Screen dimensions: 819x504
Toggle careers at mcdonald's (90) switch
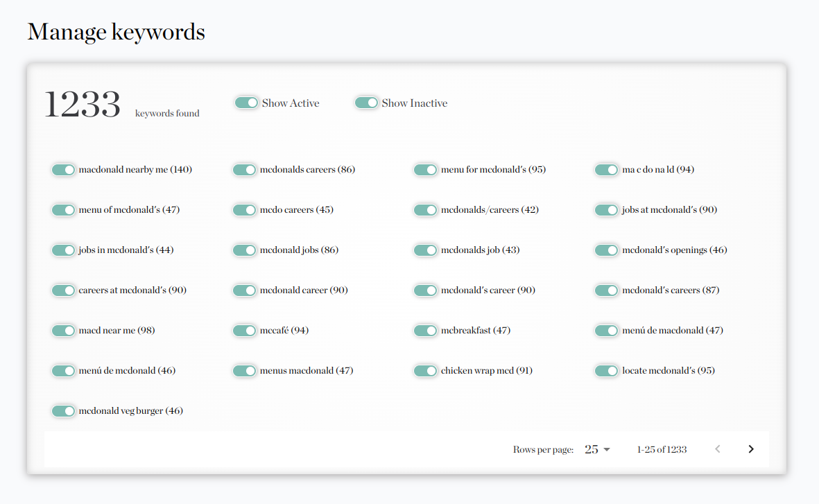[x=63, y=290]
